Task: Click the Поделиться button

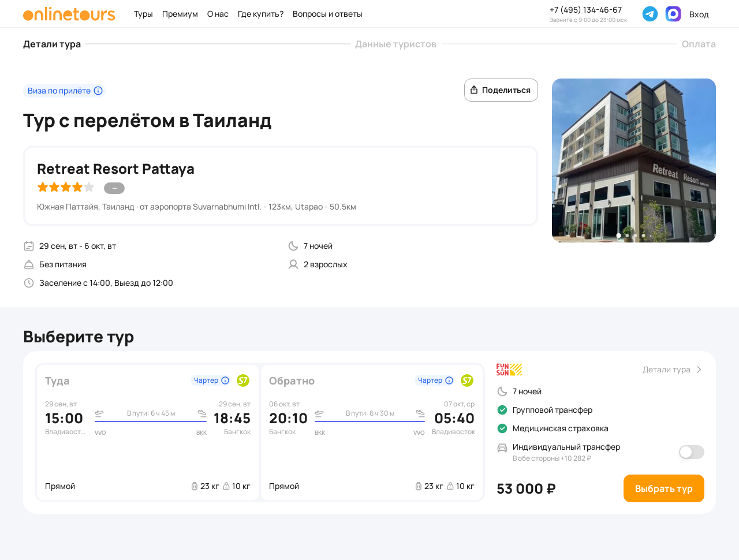Action: 501,90
